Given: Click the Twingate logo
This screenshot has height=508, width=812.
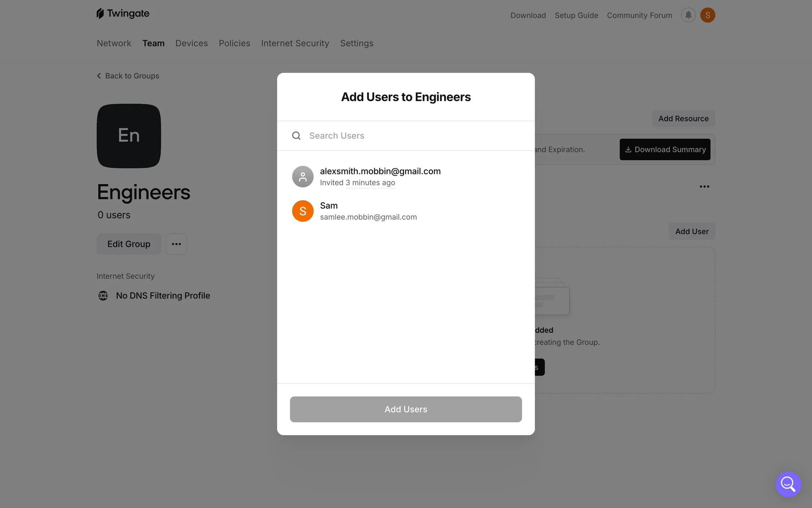Looking at the screenshot, I should pyautogui.click(x=123, y=14).
